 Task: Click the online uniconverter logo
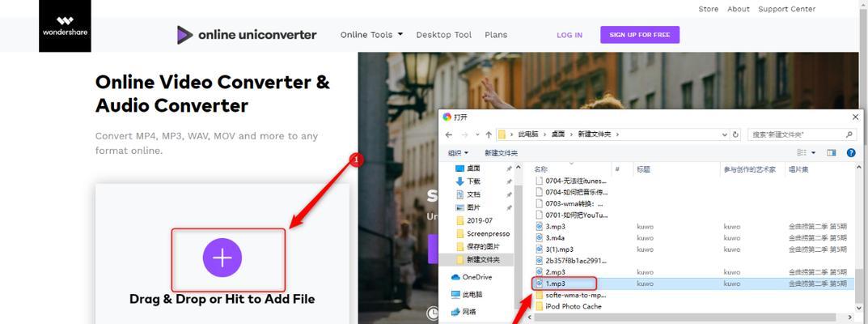click(247, 35)
